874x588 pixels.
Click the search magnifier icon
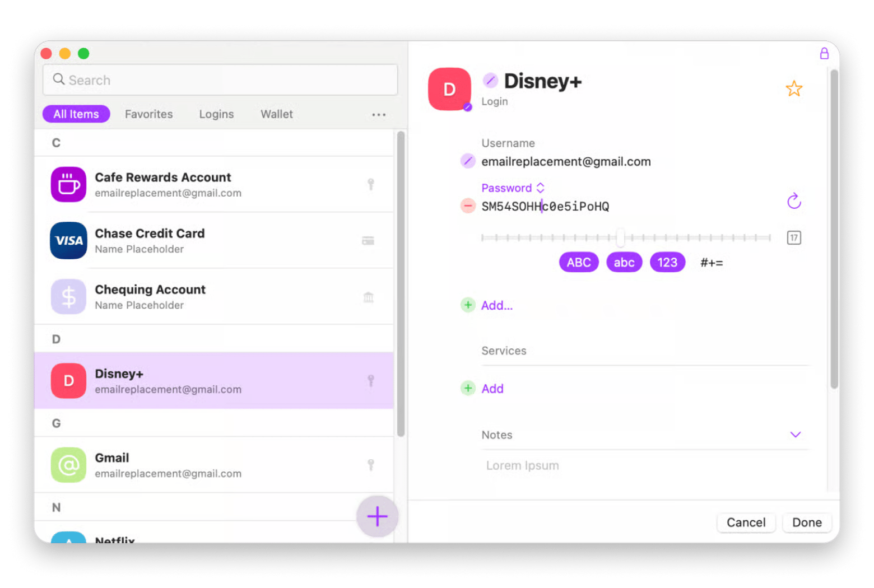pyautogui.click(x=58, y=80)
